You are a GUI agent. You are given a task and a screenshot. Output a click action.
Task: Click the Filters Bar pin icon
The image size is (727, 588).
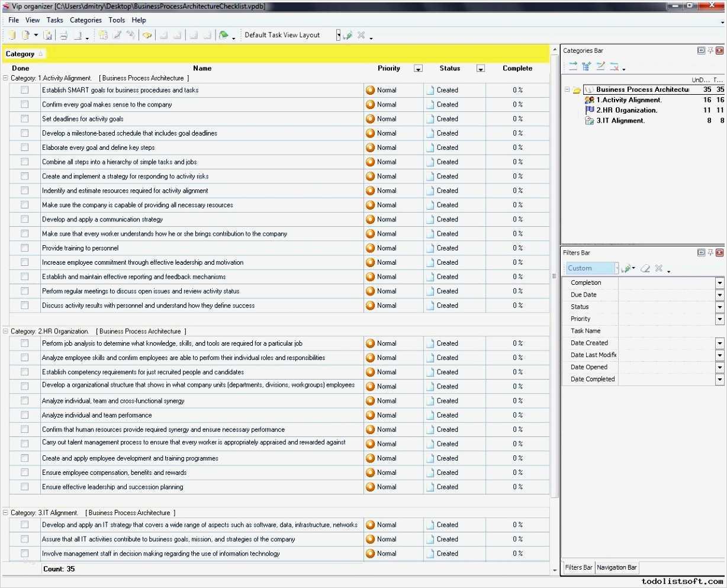tap(710, 252)
